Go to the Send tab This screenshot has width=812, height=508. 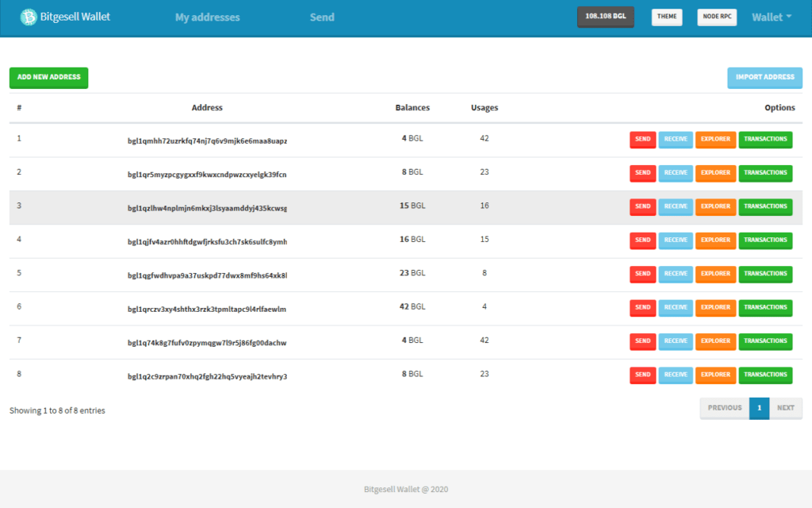coord(322,17)
